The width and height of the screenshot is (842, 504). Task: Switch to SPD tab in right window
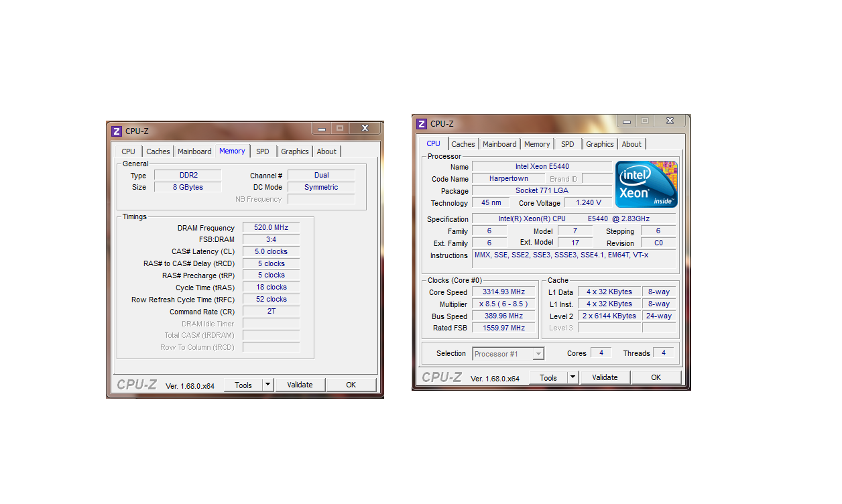pos(568,144)
